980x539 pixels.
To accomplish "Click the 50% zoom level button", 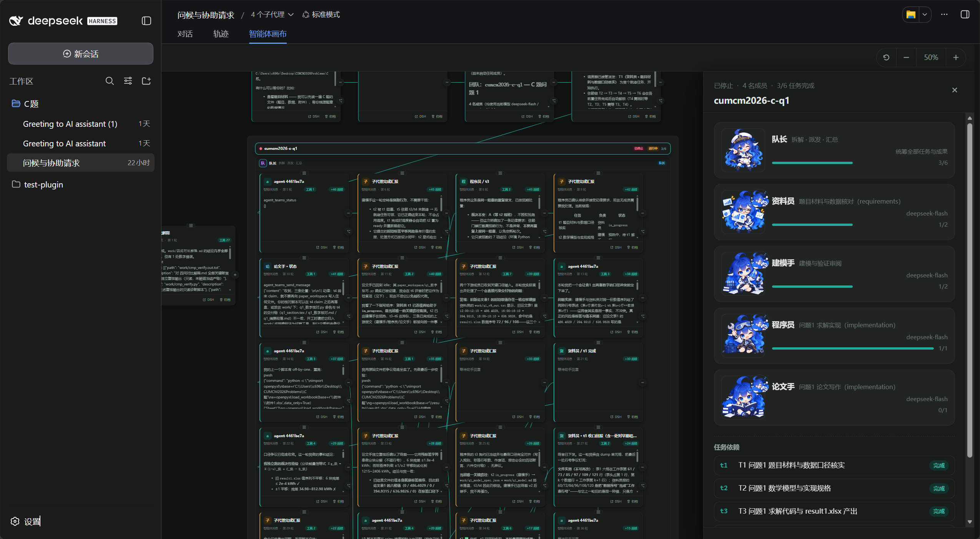I will tap(931, 58).
